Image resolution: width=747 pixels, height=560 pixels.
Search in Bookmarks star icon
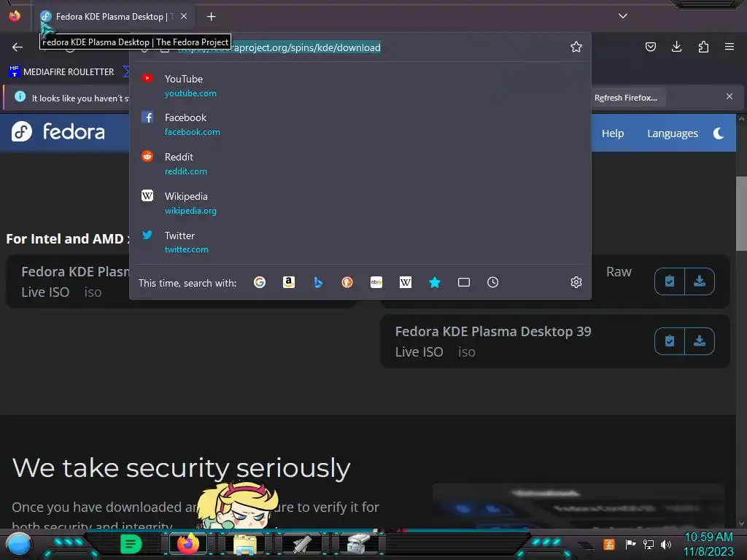(435, 282)
